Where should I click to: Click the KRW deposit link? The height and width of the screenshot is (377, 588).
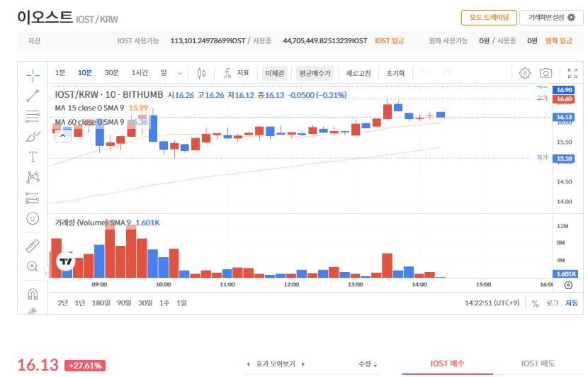coord(558,41)
